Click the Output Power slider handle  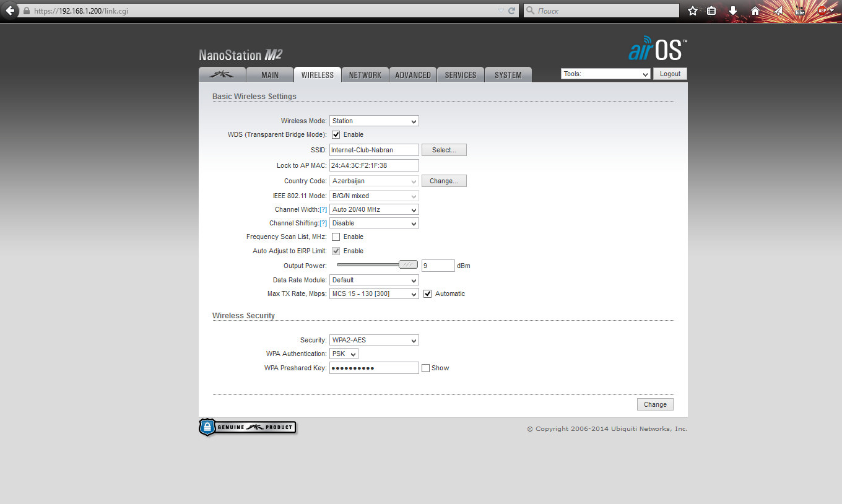coord(408,264)
